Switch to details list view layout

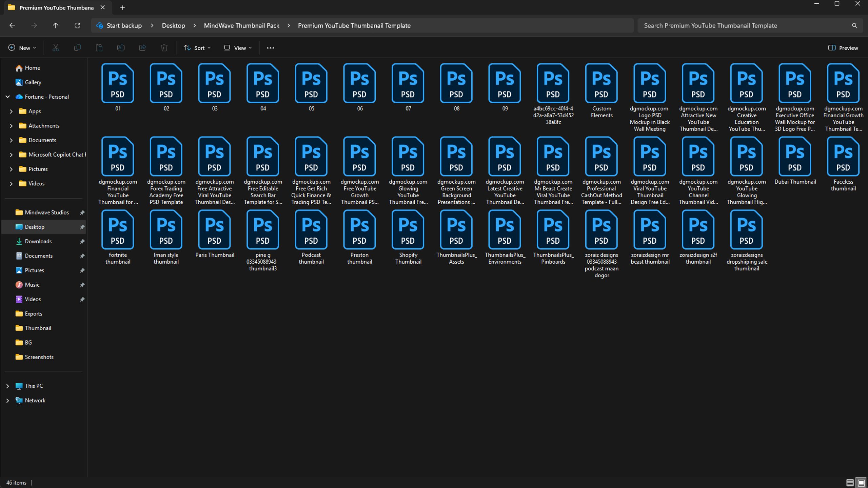click(x=850, y=483)
